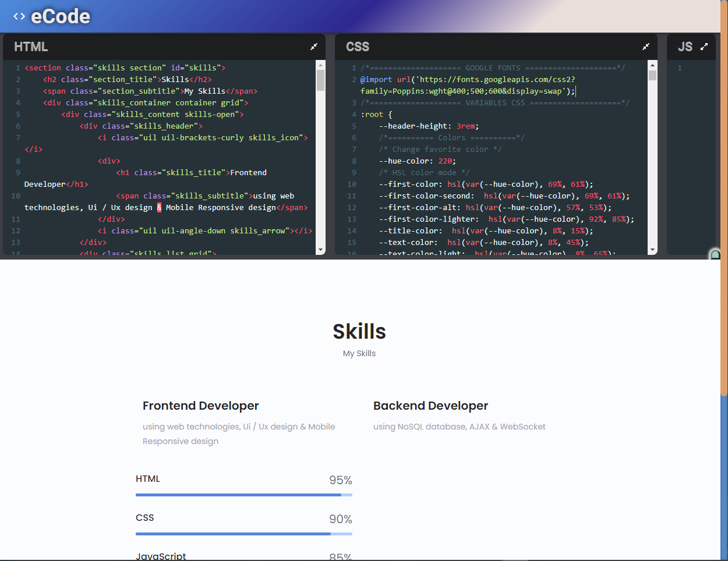
Task: Select the HTML panel title
Action: [x=31, y=47]
